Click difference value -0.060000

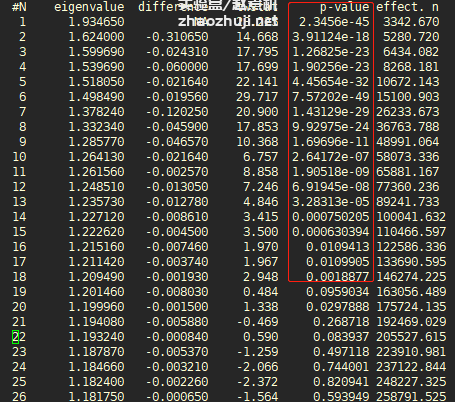pos(177,67)
